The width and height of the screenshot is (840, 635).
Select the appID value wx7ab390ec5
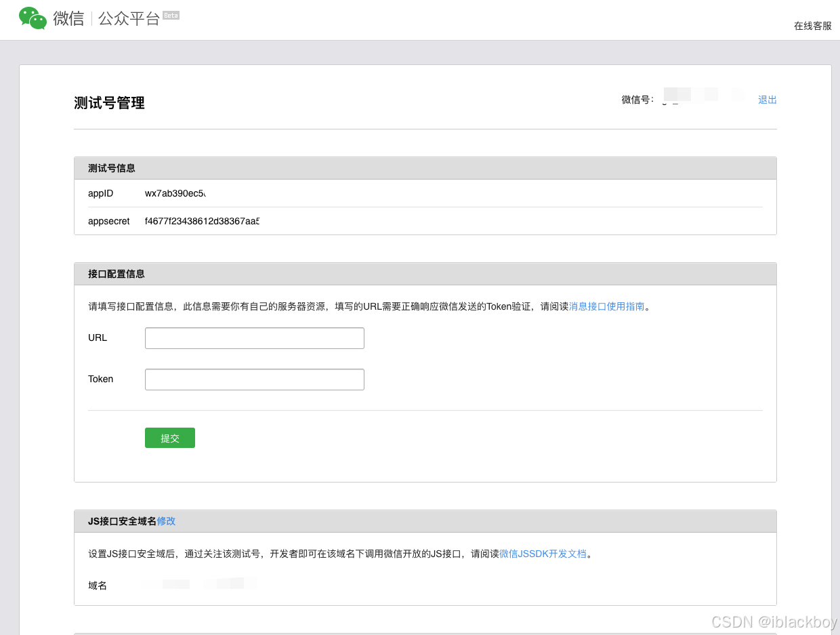(175, 194)
